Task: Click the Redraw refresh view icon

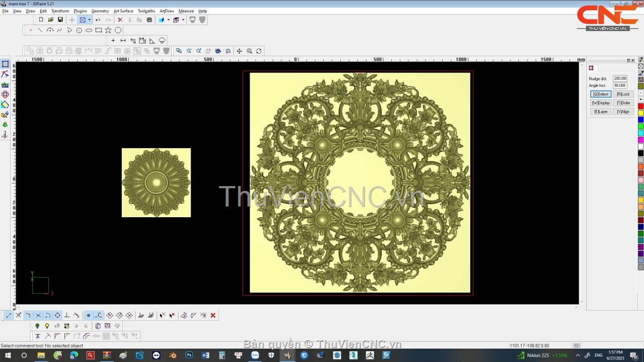Action: [259, 51]
